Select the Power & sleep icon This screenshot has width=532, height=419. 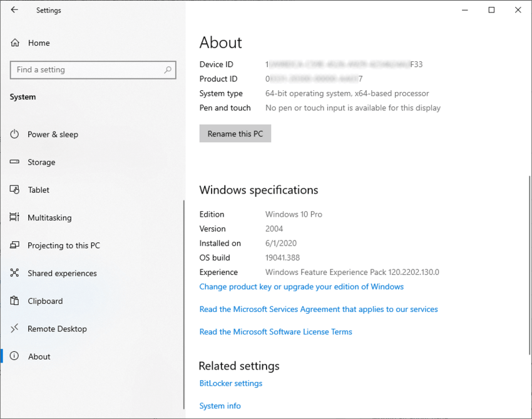coord(14,134)
